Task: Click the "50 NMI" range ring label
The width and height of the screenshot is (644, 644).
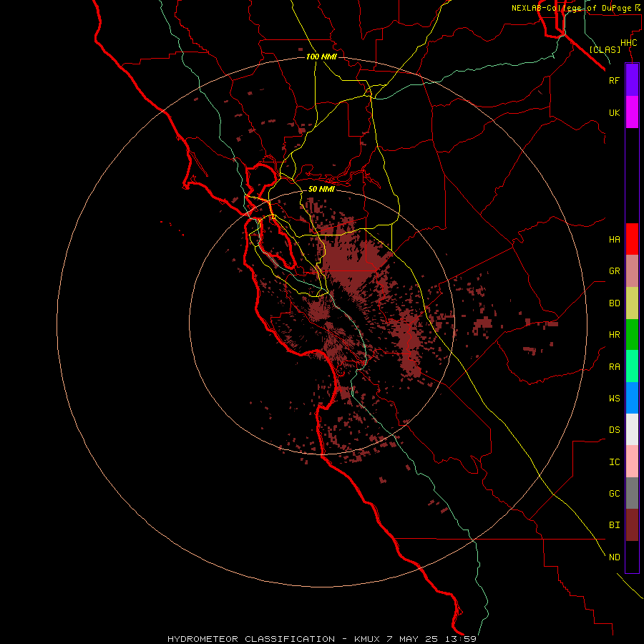Action: pyautogui.click(x=321, y=189)
